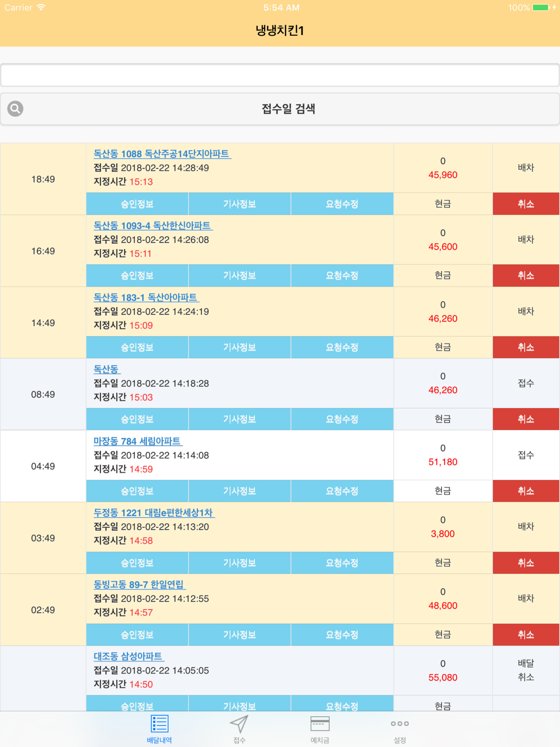The width and height of the screenshot is (560, 747).
Task: Click 기사정보 for the 18:49 order
Action: tap(240, 204)
